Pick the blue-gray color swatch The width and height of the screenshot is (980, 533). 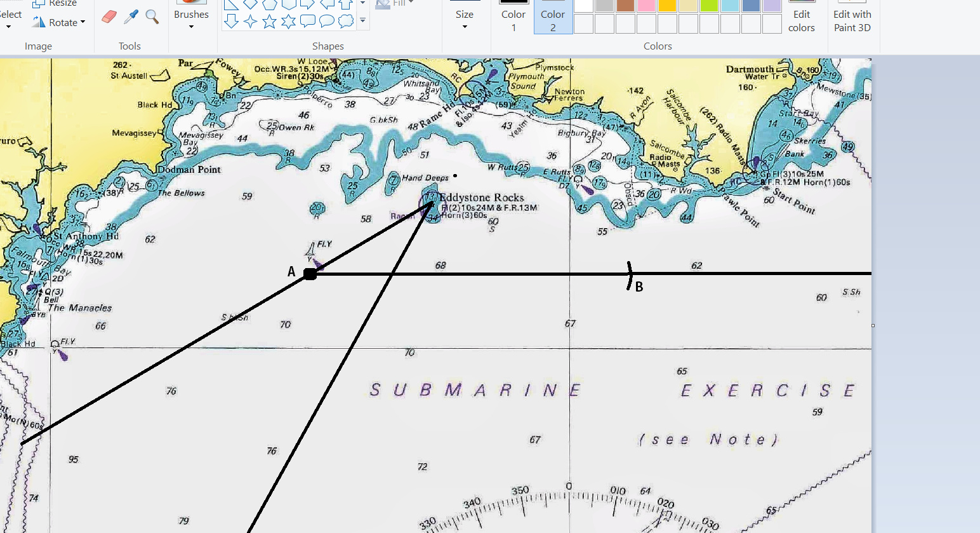click(x=752, y=5)
